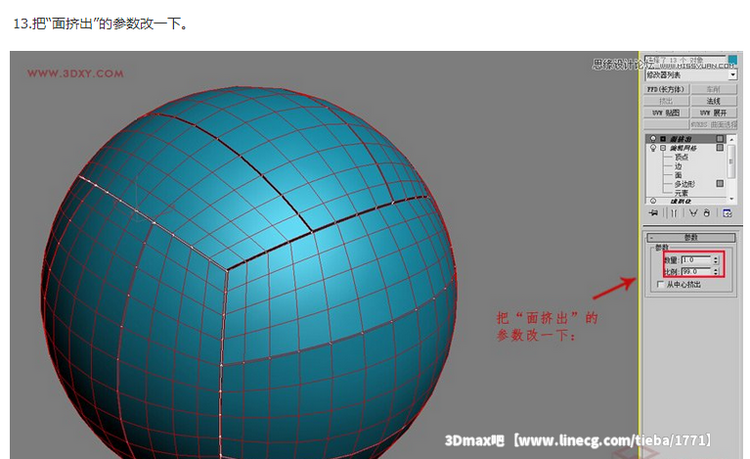Click the object name field at panel top
This screenshot has height=459, width=750.
(x=685, y=61)
